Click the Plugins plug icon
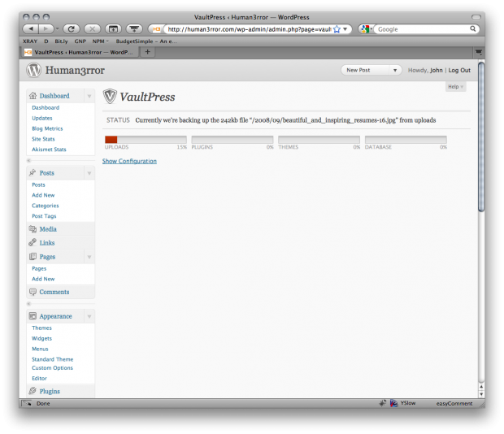504x434 pixels. click(33, 391)
